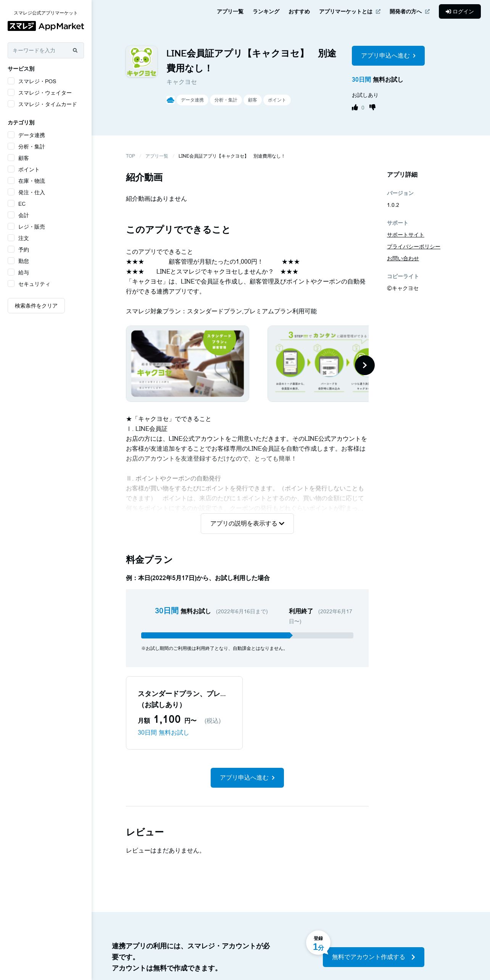
Task: Select the 発注・仕入 checkbox
Action: click(x=11, y=192)
